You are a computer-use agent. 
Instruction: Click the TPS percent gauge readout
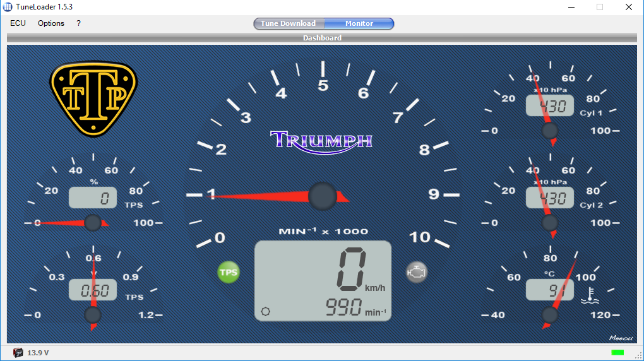point(93,198)
